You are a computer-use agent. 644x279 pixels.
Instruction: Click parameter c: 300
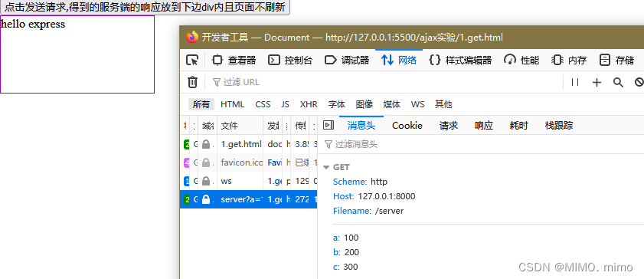point(345,267)
